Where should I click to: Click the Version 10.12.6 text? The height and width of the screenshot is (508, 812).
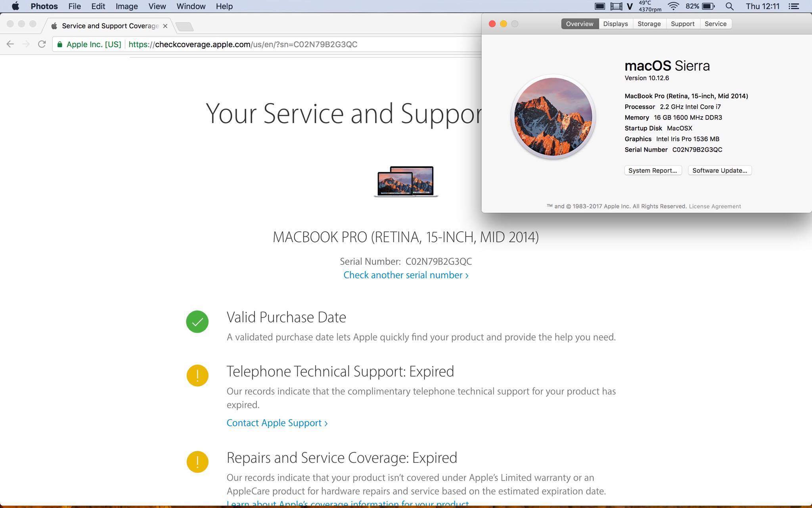pos(647,78)
